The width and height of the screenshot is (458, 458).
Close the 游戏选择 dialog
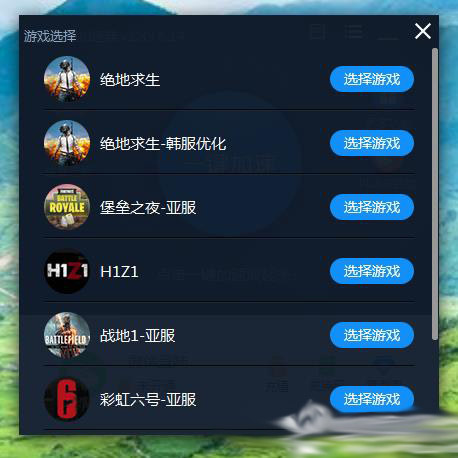[x=423, y=31]
